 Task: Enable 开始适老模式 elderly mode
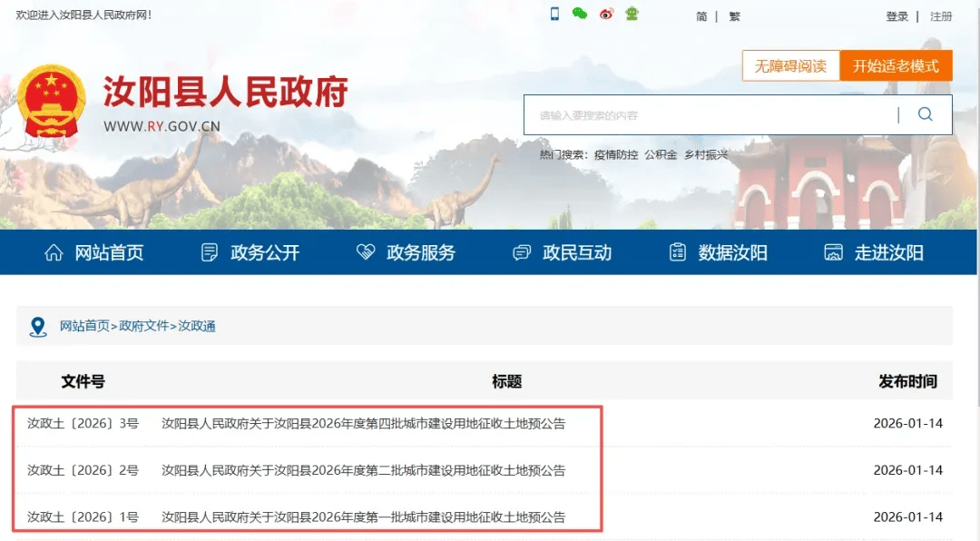[895, 66]
